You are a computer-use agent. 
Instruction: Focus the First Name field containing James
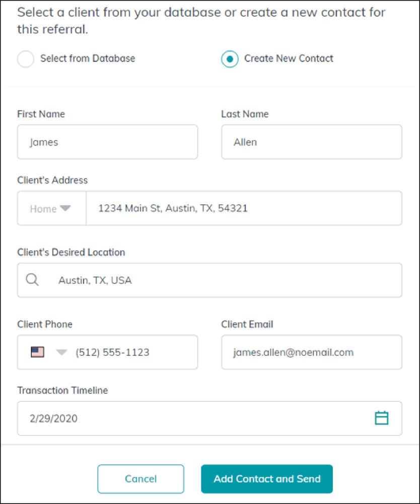pyautogui.click(x=107, y=142)
